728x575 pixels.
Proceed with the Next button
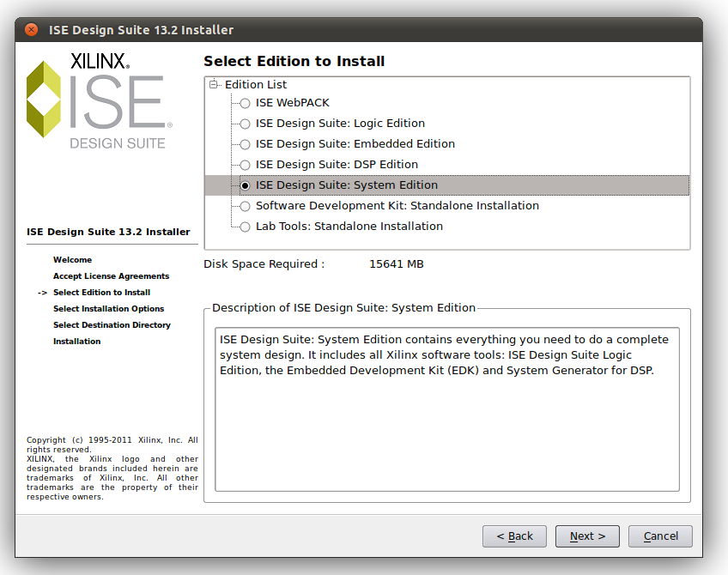click(x=587, y=536)
